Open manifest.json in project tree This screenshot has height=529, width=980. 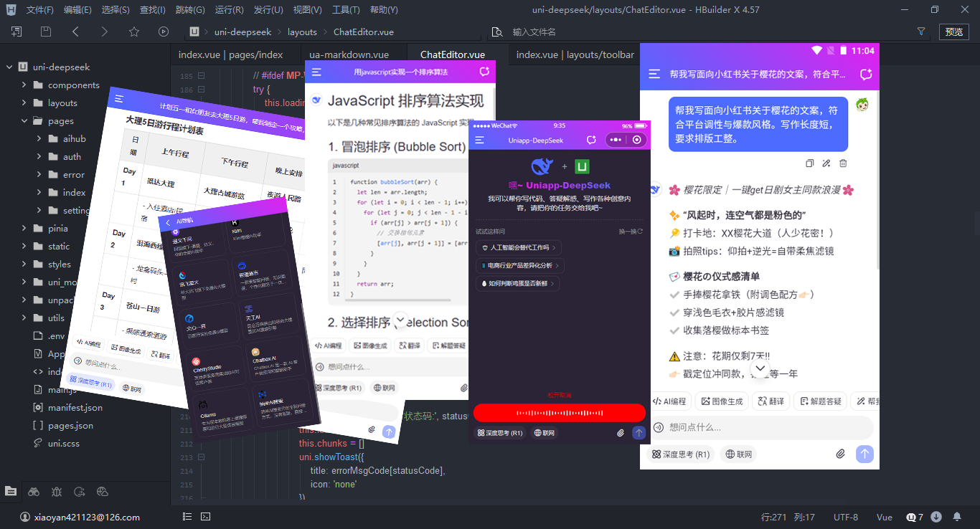[75, 408]
